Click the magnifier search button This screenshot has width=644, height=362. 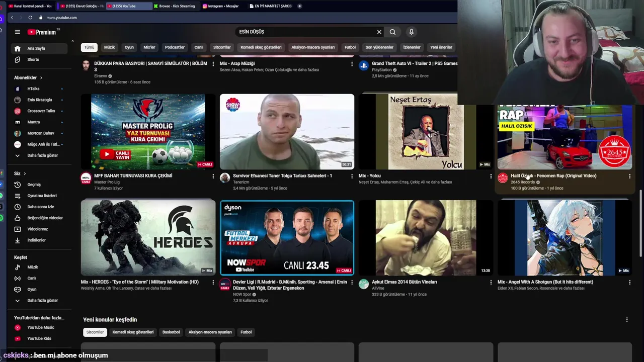(x=392, y=32)
